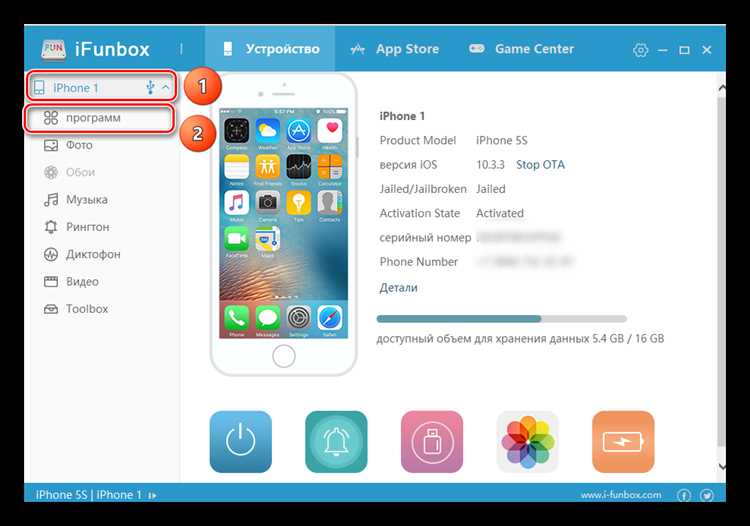
Task: Click the Музыка note icon
Action: [x=51, y=199]
